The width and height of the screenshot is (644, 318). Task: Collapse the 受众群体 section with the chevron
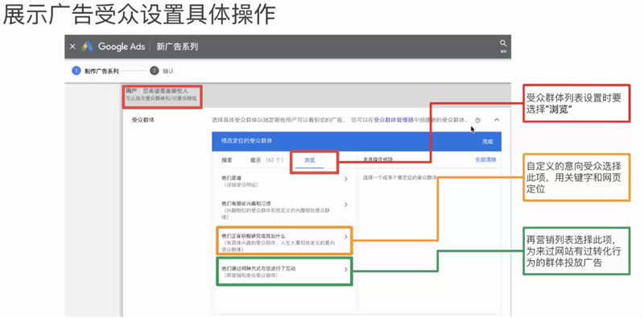click(497, 120)
